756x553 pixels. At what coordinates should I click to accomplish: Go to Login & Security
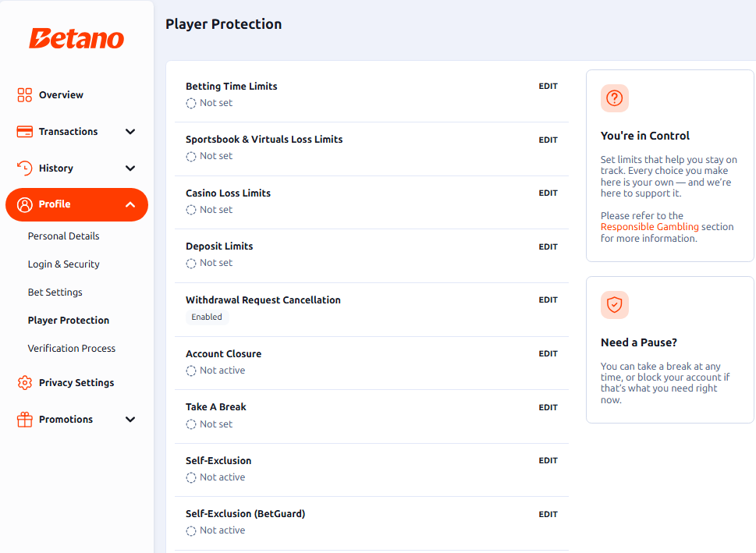point(64,264)
